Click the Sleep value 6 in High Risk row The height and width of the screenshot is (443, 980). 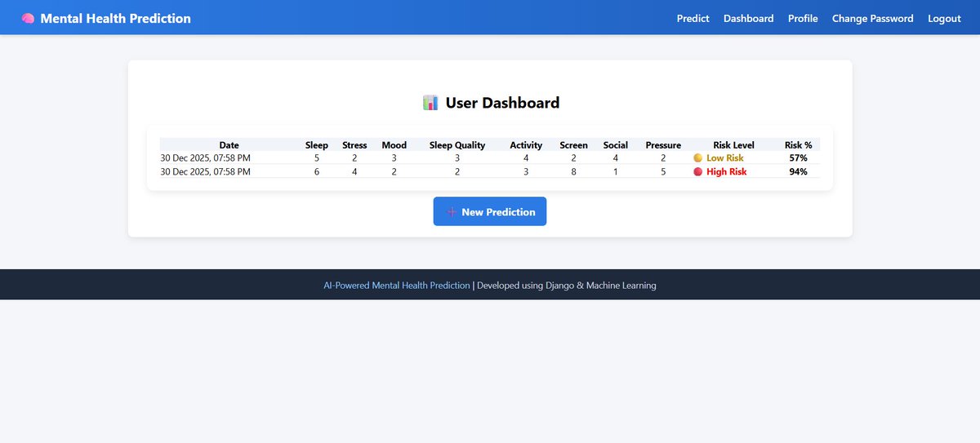317,171
